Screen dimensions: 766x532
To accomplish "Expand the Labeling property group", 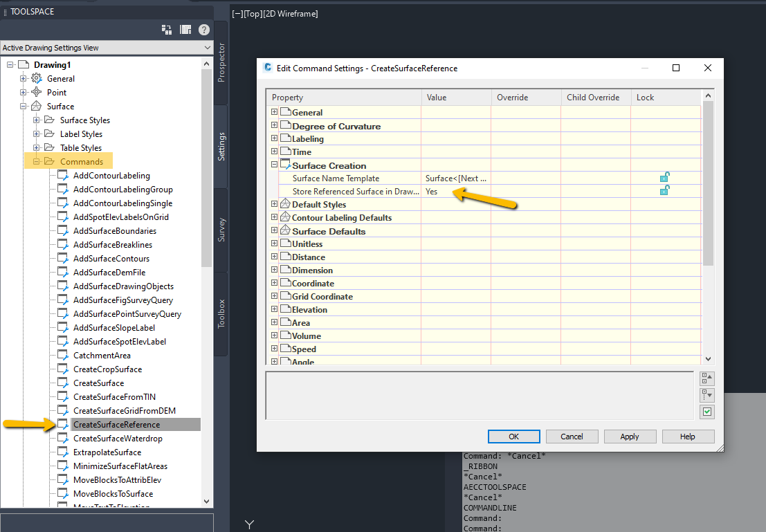I will pos(274,138).
